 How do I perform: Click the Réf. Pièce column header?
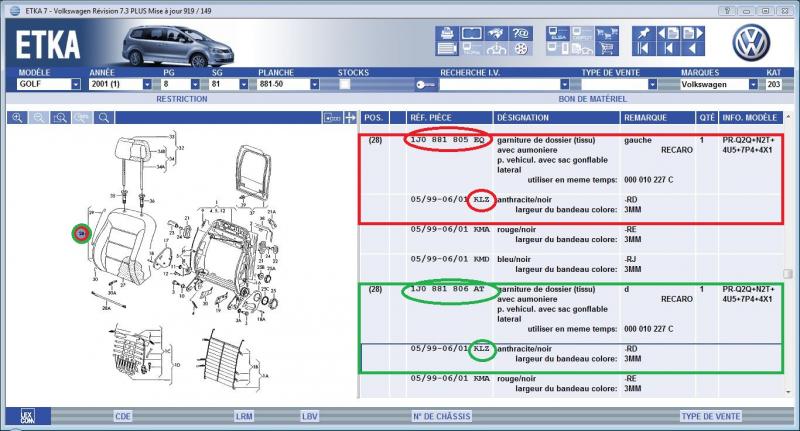pyautogui.click(x=449, y=118)
